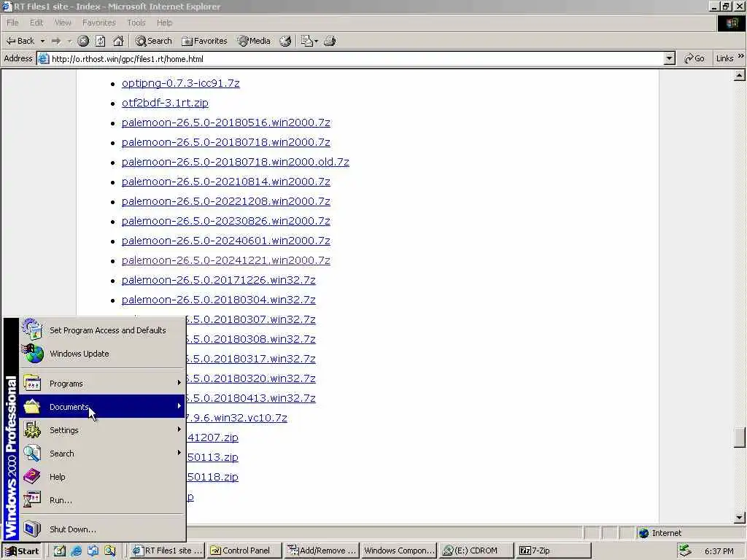Click the vertical scrollbar thumb

740,438
